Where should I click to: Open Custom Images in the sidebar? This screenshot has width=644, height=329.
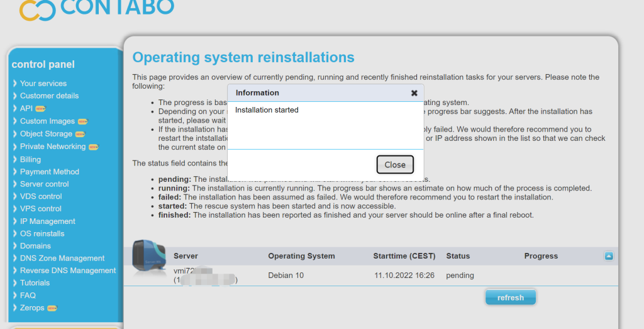[x=47, y=121]
